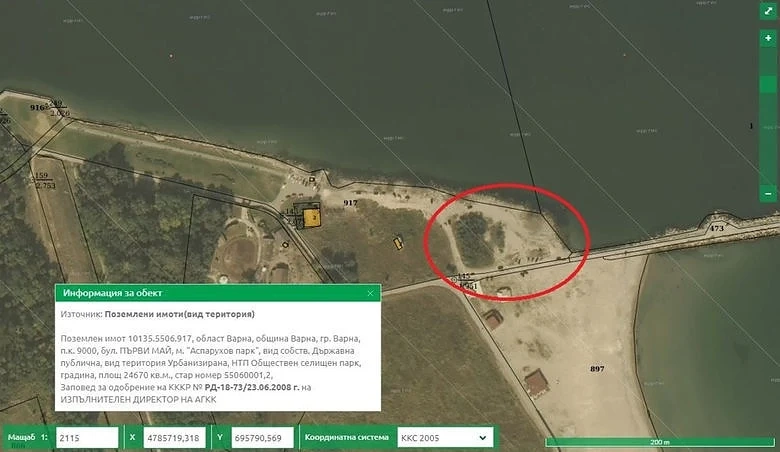Viewport: 780px width, 452px height.
Task: Edit the X coordinate field
Action: tap(174, 438)
